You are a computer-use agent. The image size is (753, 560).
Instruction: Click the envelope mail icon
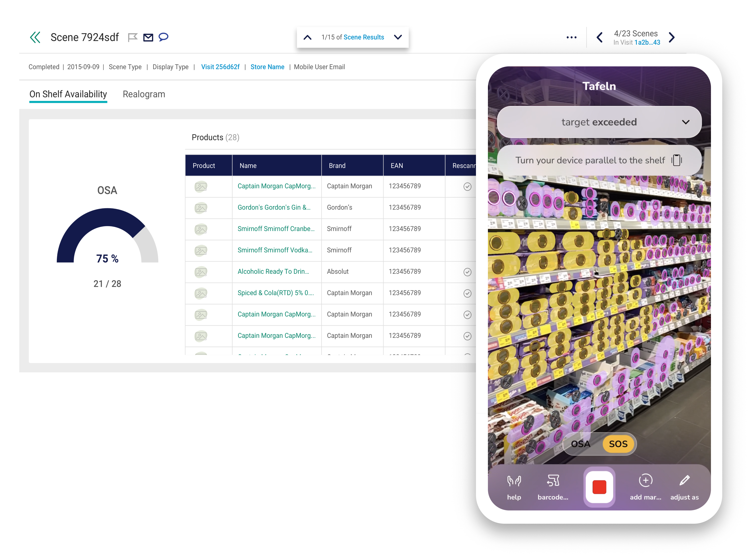(x=148, y=37)
